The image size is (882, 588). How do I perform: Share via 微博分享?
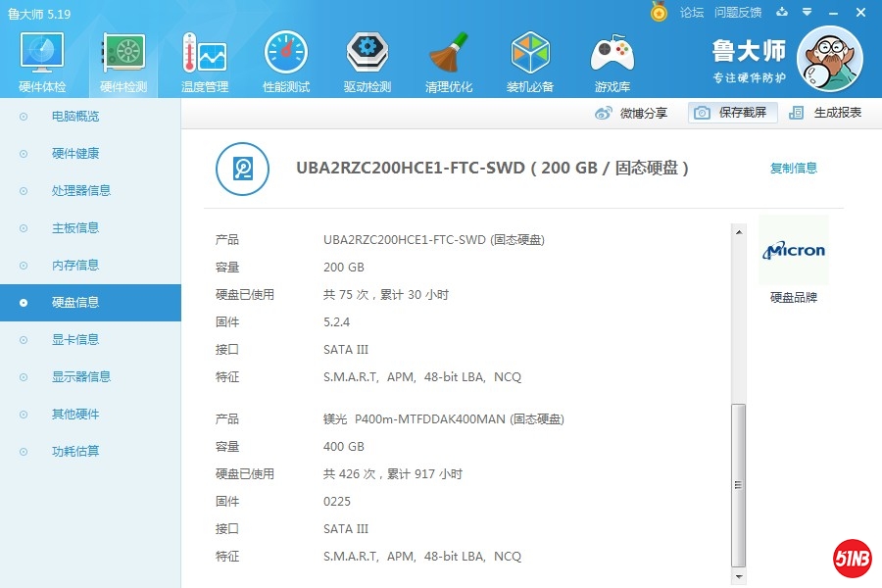(632, 113)
